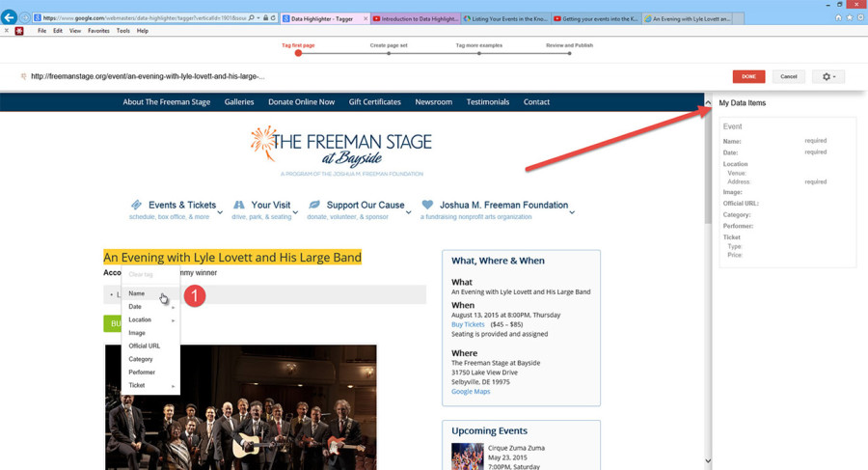Open the Help menu
The width and height of the screenshot is (868, 470).
(143, 31)
